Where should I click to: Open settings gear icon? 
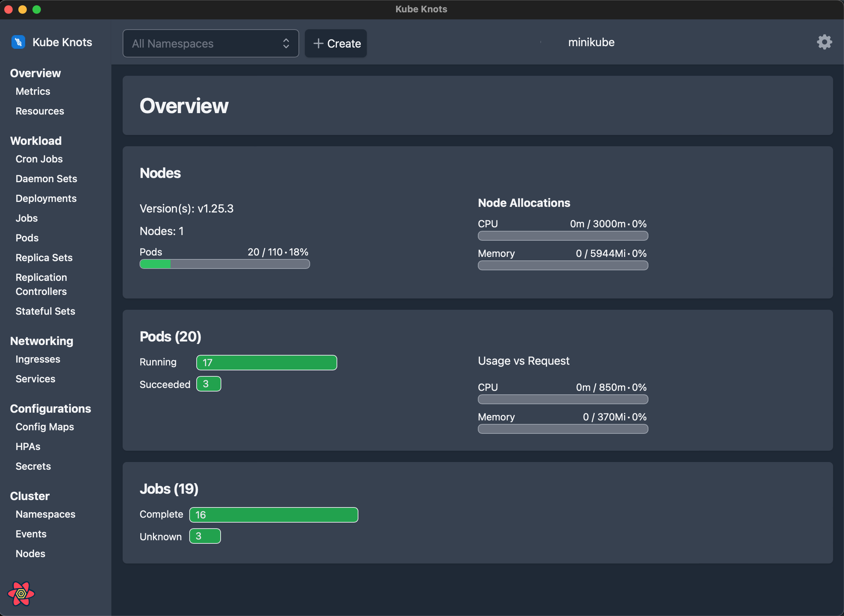tap(824, 42)
